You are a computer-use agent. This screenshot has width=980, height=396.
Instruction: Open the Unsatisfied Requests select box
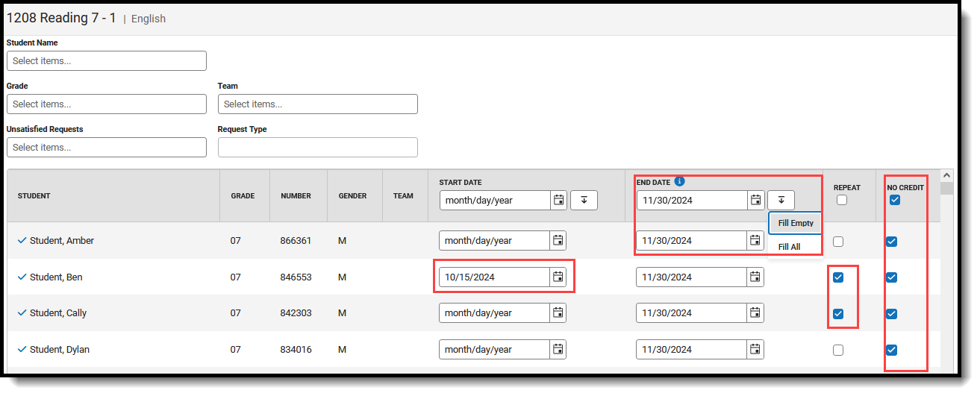click(x=107, y=148)
